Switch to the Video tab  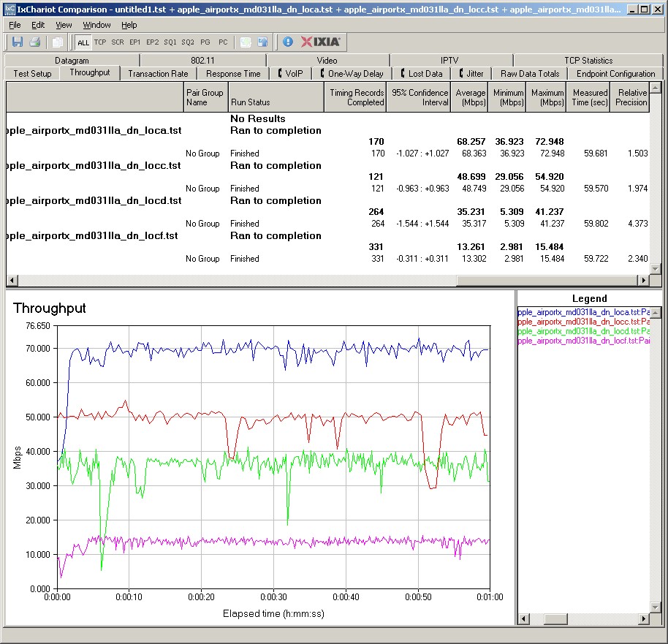point(327,61)
